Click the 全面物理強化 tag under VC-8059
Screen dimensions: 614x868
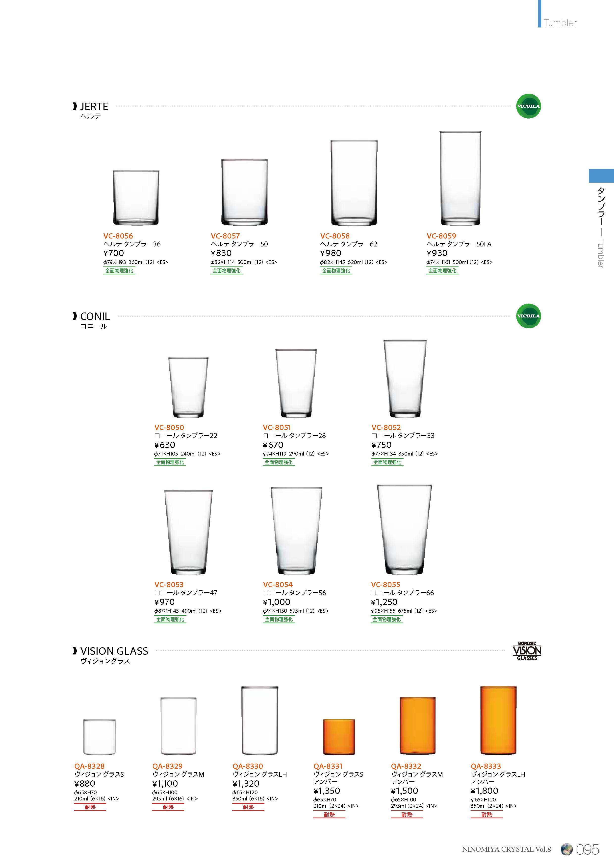click(442, 271)
